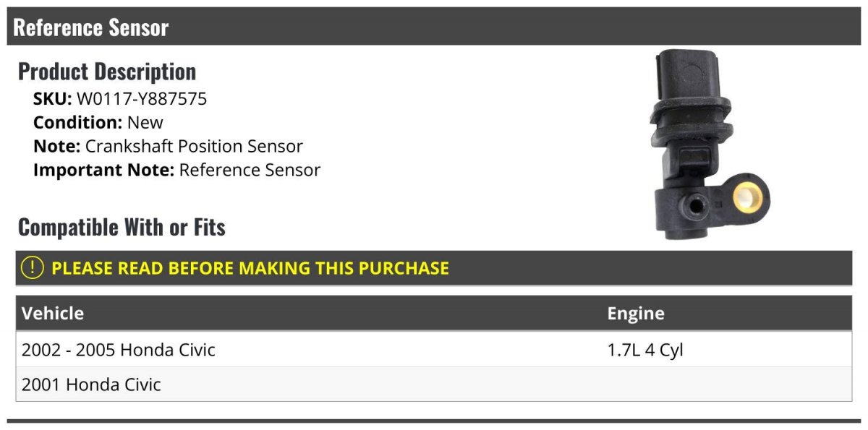Click the Reference Sensor title bar
The width and height of the screenshot is (868, 430).
click(x=434, y=27)
